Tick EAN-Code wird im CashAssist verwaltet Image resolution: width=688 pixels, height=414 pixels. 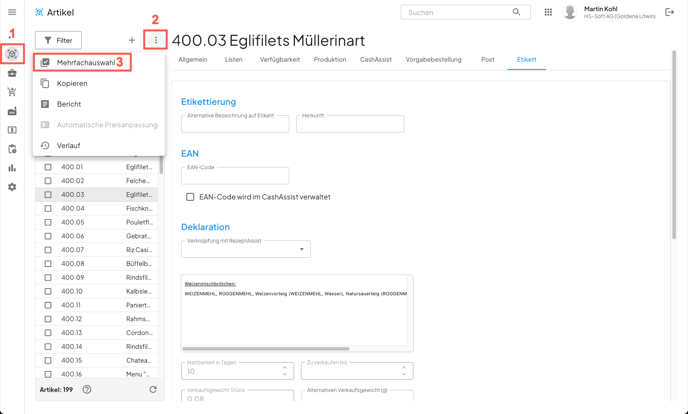tap(190, 197)
